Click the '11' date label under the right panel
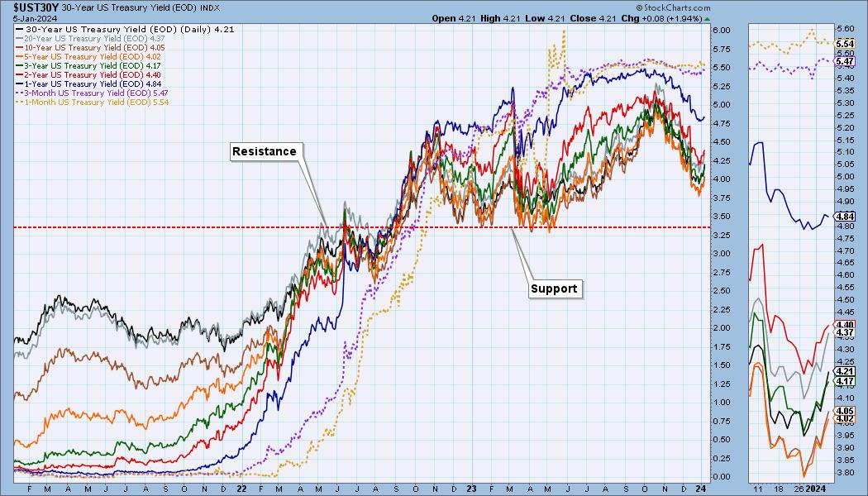The height and width of the screenshot is (496, 868). (x=758, y=489)
